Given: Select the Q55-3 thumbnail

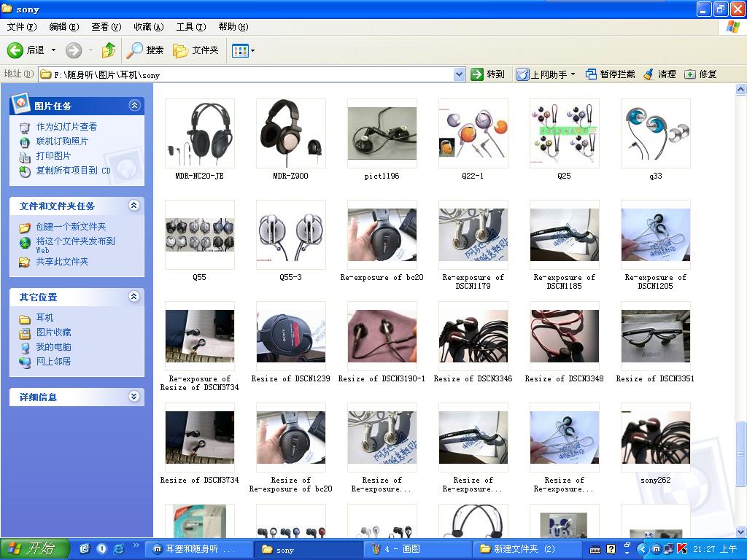Looking at the screenshot, I should (x=291, y=235).
